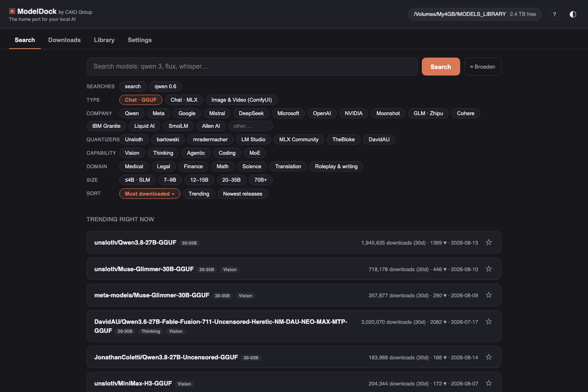Enable the Agentic capability filter

click(196, 153)
